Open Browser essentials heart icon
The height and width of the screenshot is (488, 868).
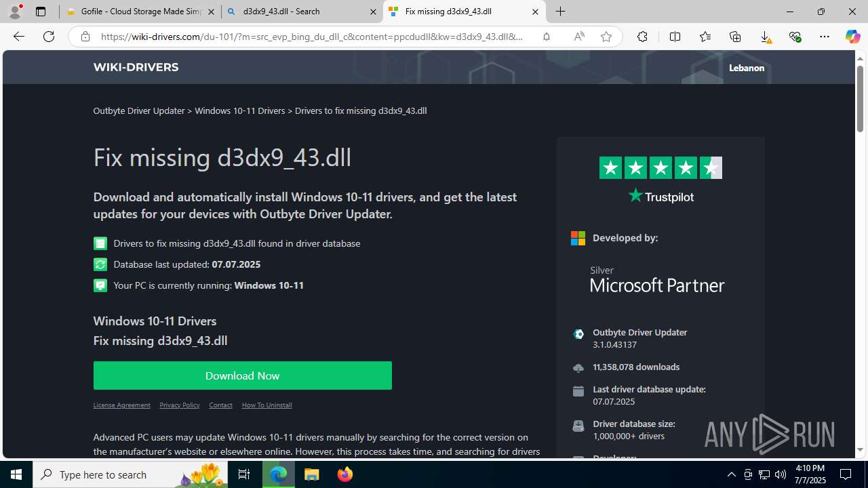[795, 37]
